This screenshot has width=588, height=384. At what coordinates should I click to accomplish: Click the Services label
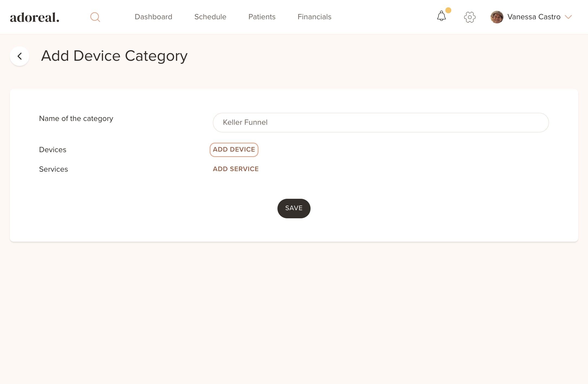pyautogui.click(x=53, y=169)
